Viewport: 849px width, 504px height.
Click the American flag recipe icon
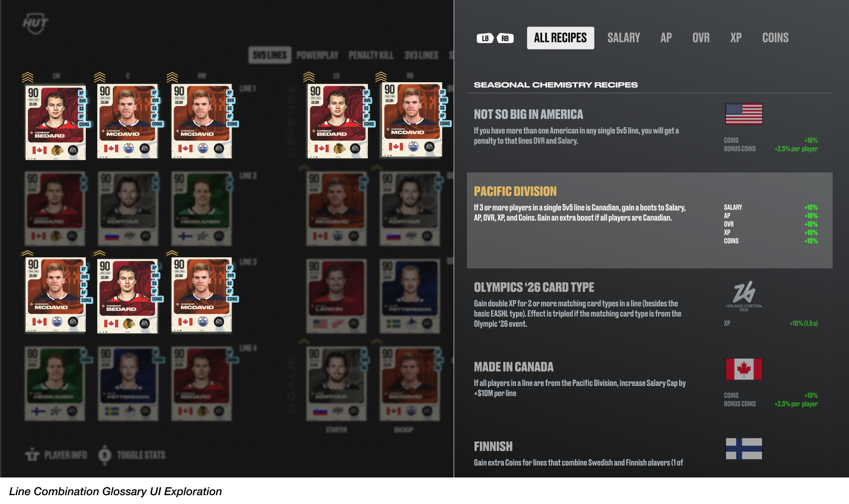click(x=744, y=114)
